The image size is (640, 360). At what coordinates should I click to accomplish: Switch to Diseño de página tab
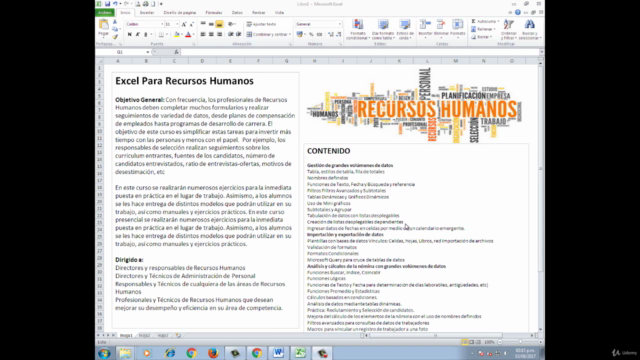(x=180, y=13)
